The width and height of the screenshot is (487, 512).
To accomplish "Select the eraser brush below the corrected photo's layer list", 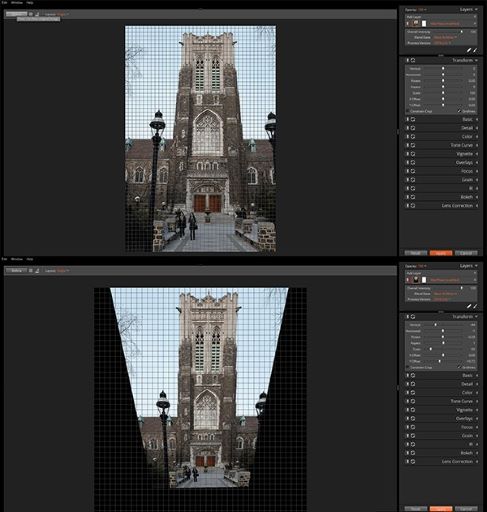I will point(475,306).
